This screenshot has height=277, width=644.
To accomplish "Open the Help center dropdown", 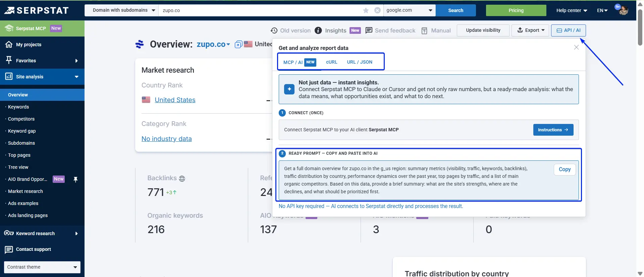I will click(x=572, y=10).
